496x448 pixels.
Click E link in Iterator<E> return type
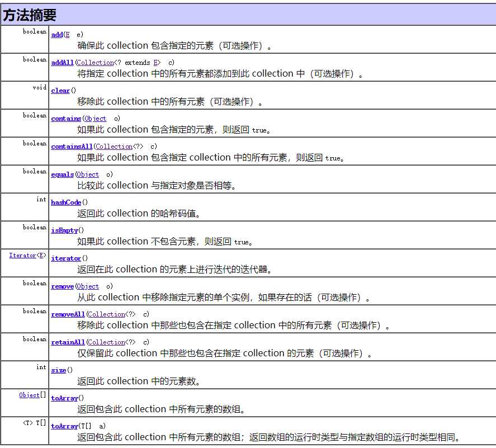41,256
